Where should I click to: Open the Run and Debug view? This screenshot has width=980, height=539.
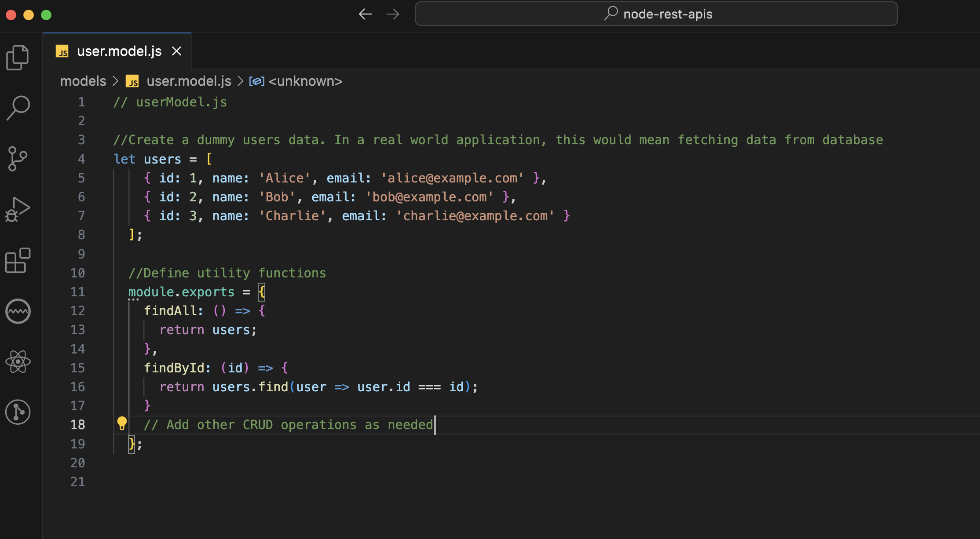coord(18,209)
